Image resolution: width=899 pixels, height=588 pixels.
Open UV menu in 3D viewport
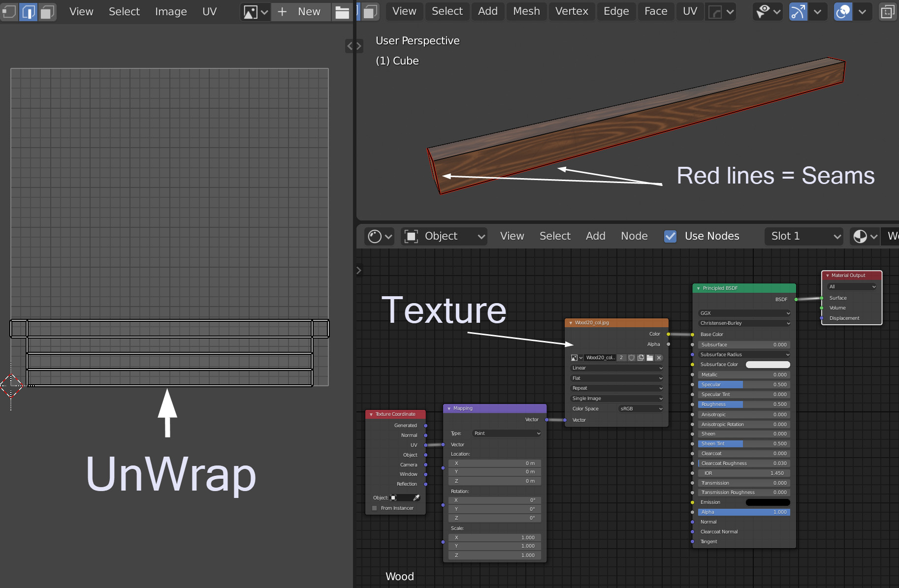(690, 11)
